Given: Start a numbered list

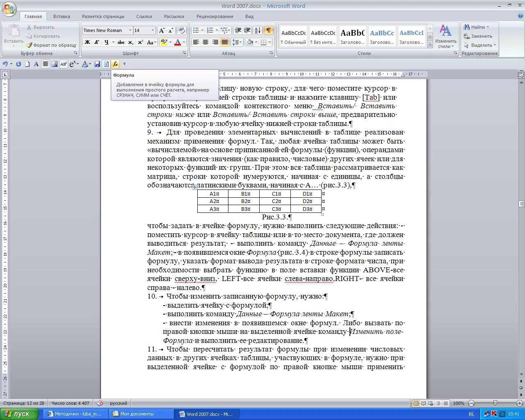Looking at the screenshot, I should pos(210,30).
